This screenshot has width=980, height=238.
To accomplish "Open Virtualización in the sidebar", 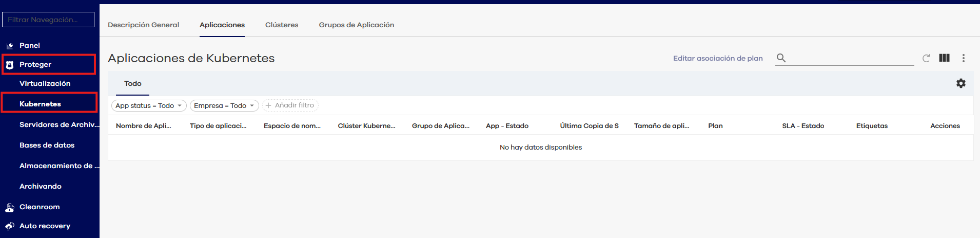I will coord(45,83).
